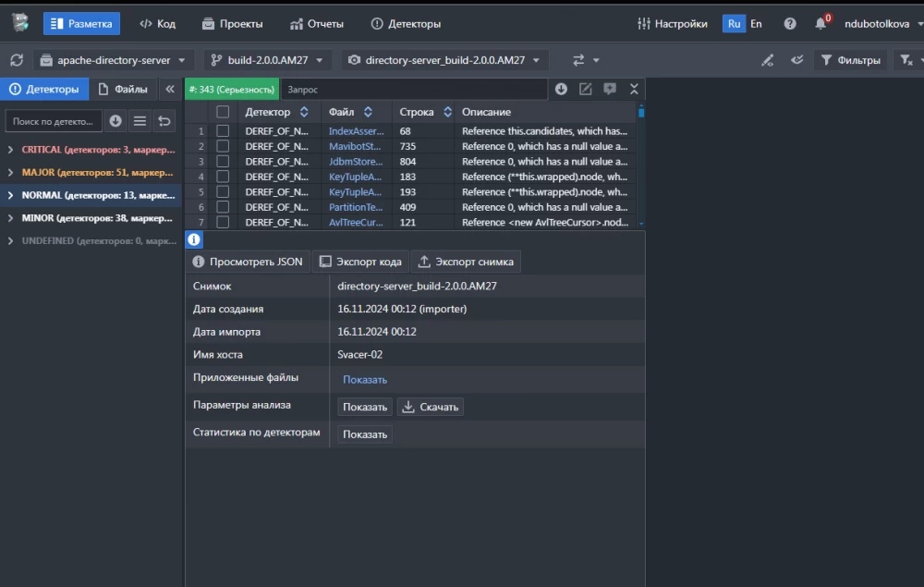Click the list view icon in the detectors panel

coord(140,121)
